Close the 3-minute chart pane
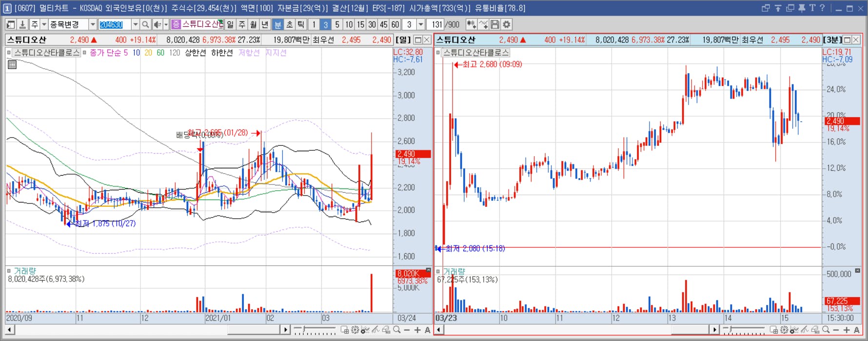The width and height of the screenshot is (868, 341). click(856, 40)
